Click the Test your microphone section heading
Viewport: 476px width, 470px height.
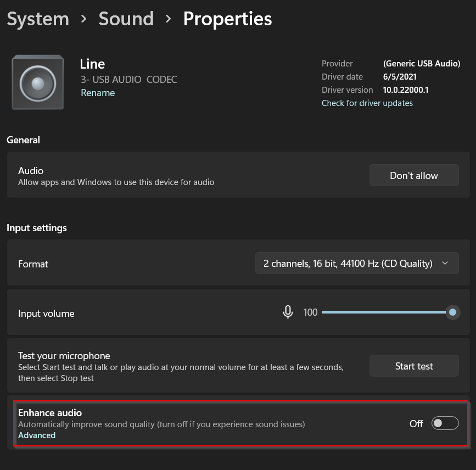[x=64, y=355]
